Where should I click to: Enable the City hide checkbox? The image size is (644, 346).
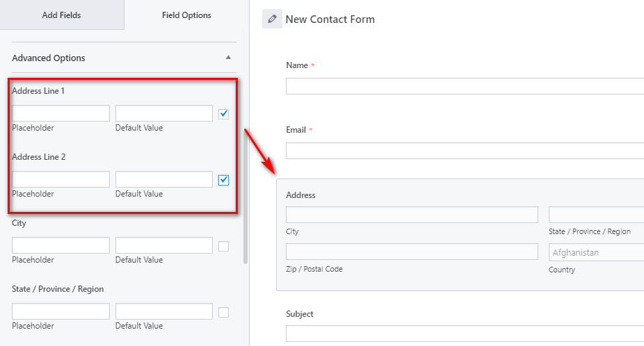[223, 246]
